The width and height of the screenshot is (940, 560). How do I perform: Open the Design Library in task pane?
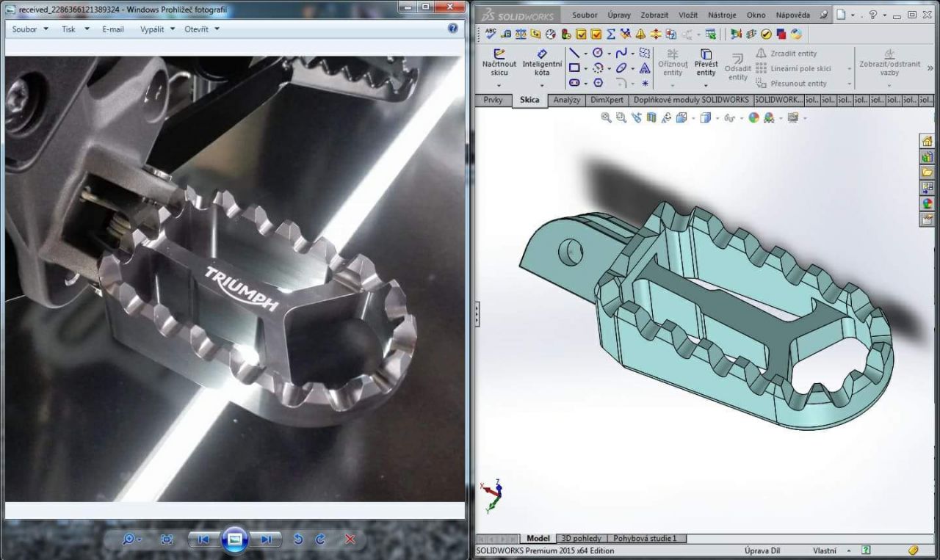(927, 156)
